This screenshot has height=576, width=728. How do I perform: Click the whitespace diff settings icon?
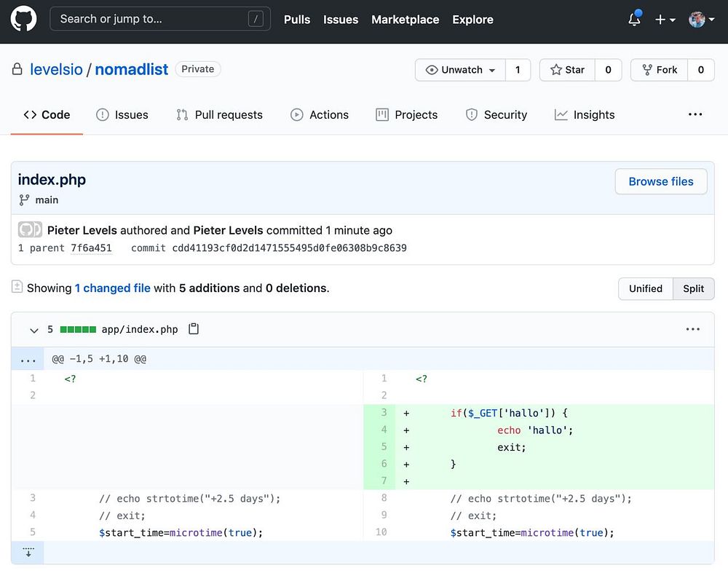click(17, 288)
